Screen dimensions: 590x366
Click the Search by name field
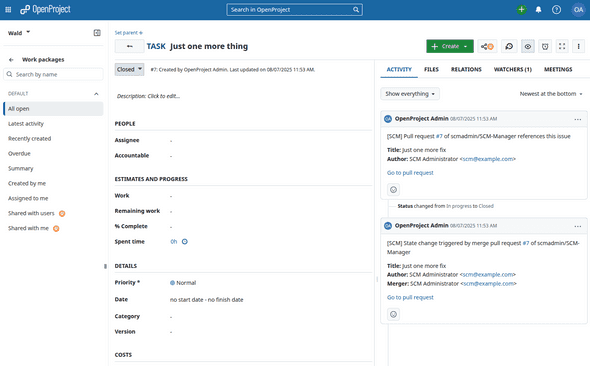pyautogui.click(x=53, y=74)
